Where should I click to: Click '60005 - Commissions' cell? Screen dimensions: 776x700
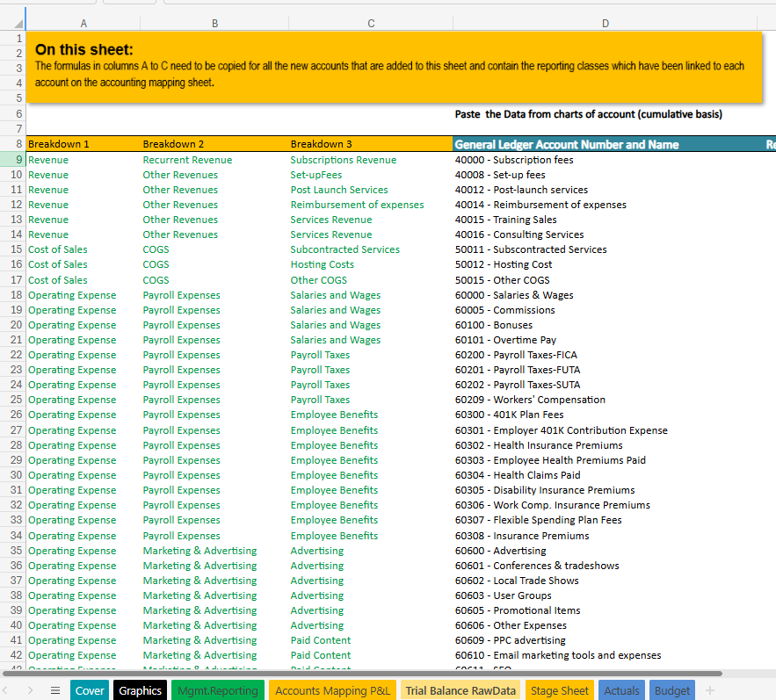click(x=606, y=310)
